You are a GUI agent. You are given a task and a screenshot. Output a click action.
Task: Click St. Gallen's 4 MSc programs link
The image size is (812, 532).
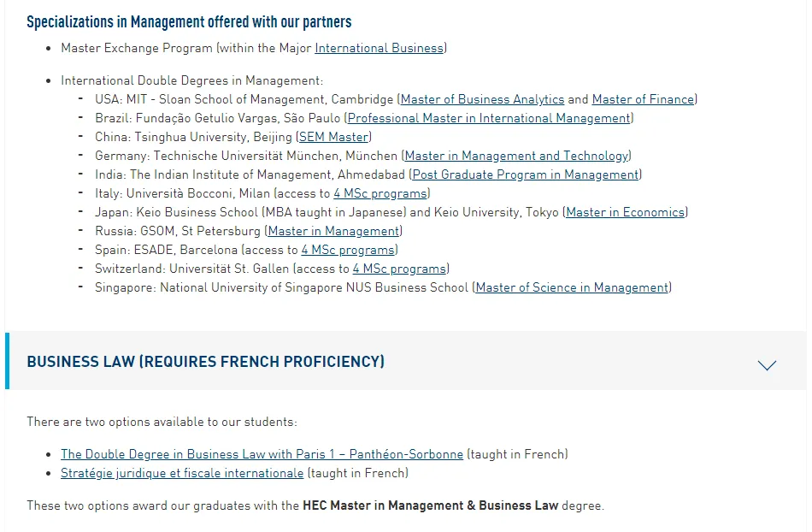(x=398, y=269)
